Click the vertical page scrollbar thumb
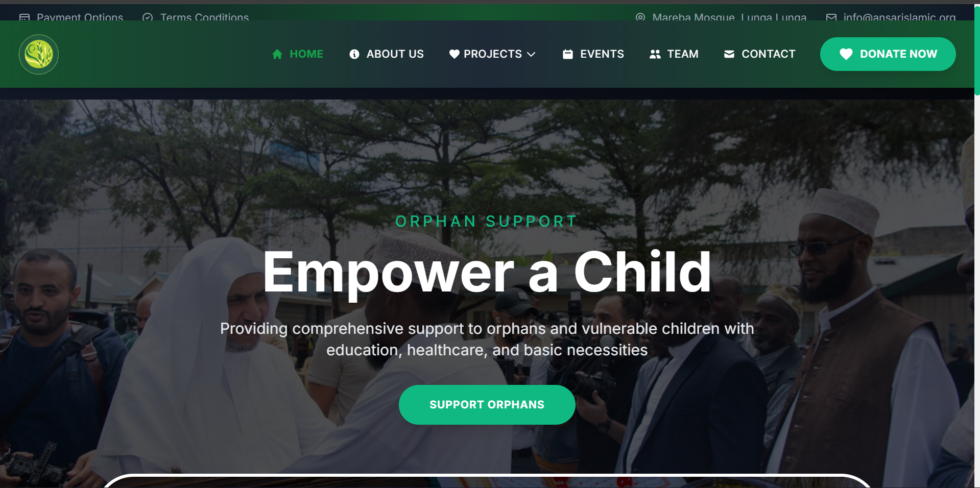Viewport: 980px width, 488px height. 977,50
